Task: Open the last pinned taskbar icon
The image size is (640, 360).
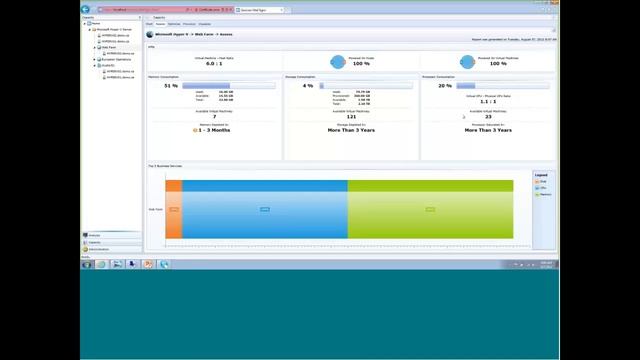Action: tap(164, 264)
